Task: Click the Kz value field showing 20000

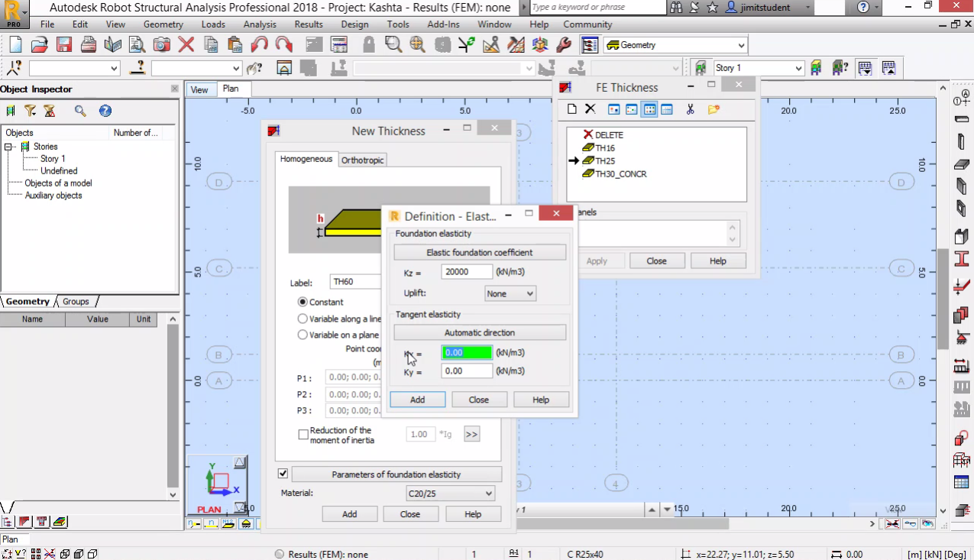Action: click(467, 272)
